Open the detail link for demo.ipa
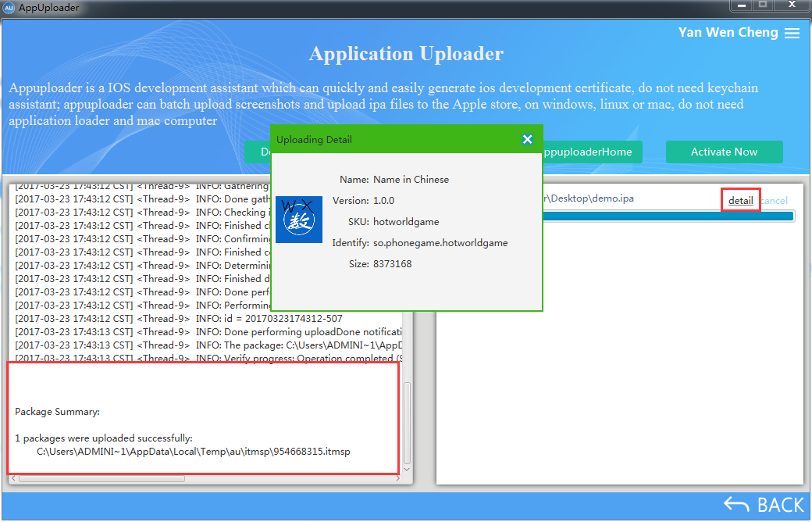The image size is (812, 522). pos(740,201)
